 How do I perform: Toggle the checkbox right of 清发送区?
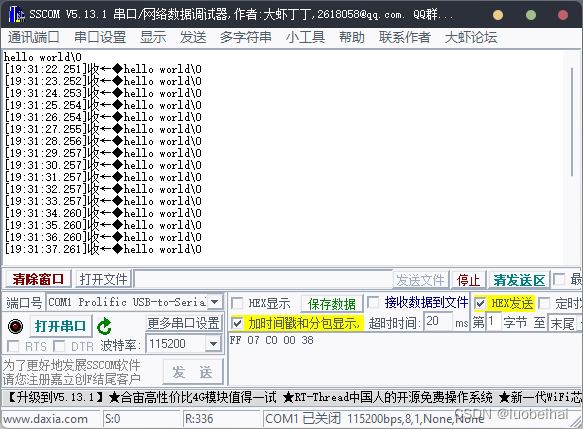pos(559,279)
